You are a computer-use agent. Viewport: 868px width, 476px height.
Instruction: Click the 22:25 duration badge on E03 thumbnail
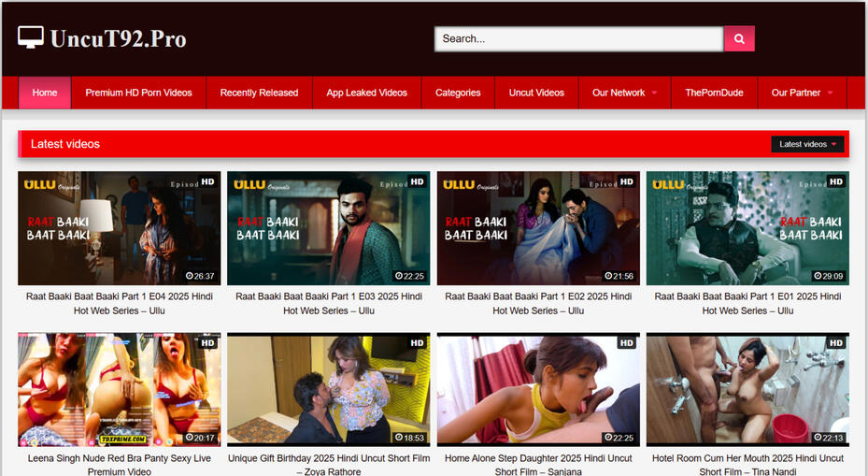pos(410,276)
